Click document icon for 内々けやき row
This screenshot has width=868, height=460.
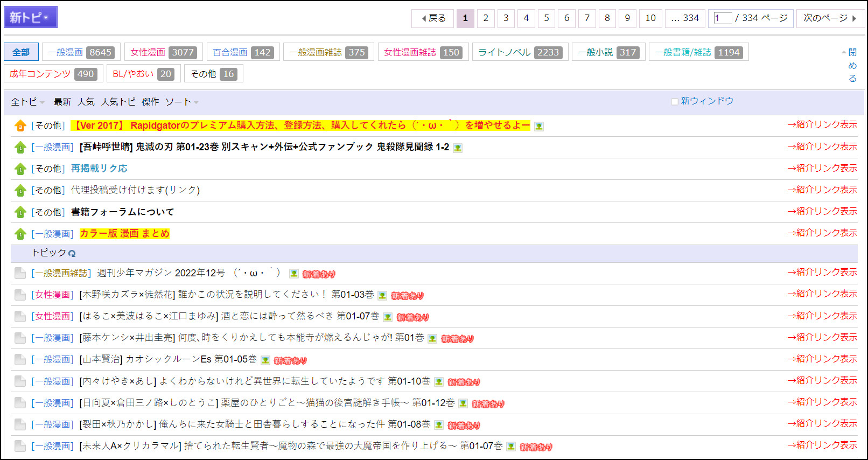[20, 381]
